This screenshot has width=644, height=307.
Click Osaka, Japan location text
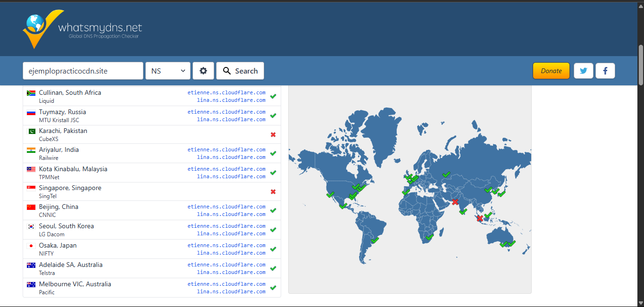pyautogui.click(x=58, y=245)
